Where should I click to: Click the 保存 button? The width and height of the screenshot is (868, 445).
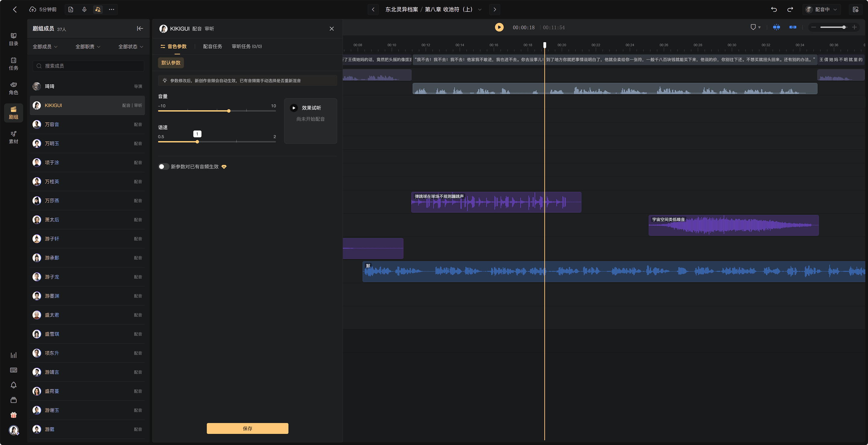click(x=247, y=428)
